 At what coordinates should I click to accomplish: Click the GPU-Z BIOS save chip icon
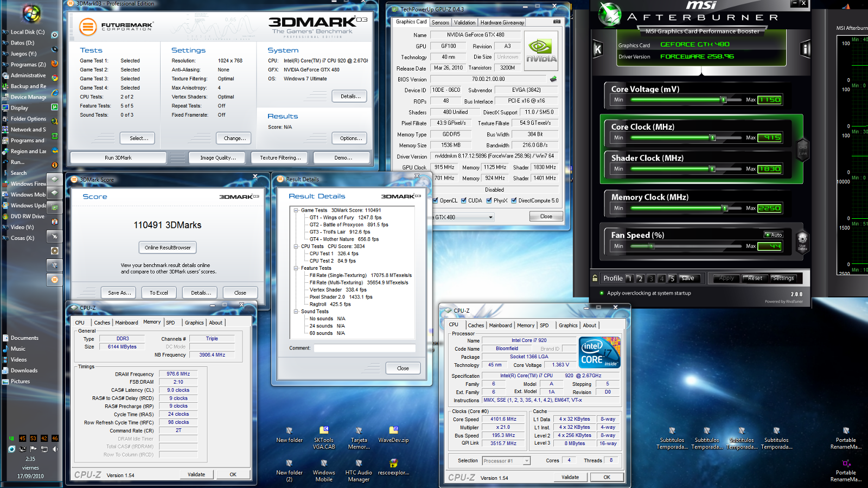coord(553,79)
